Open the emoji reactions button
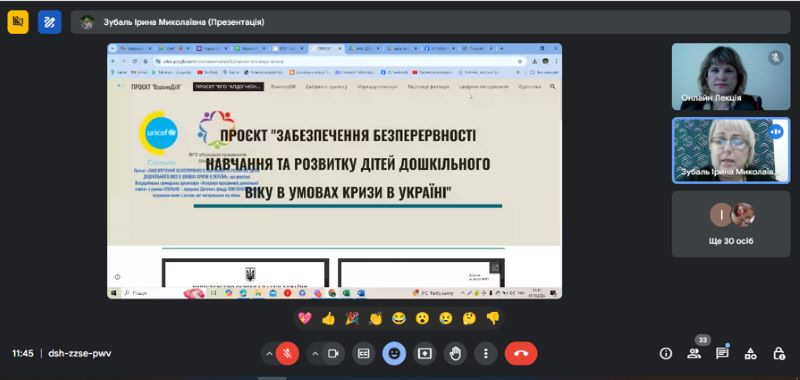 394,353
